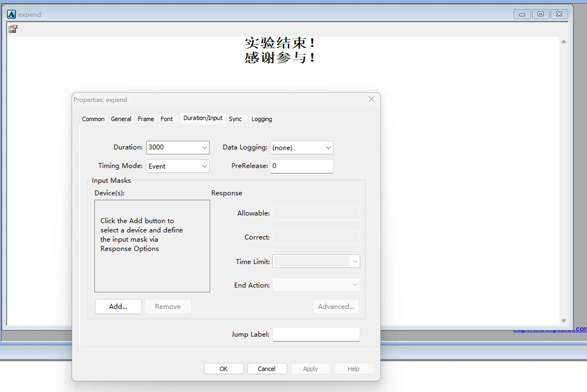Expand the Duration dropdown
587x392 pixels.
pos(204,148)
